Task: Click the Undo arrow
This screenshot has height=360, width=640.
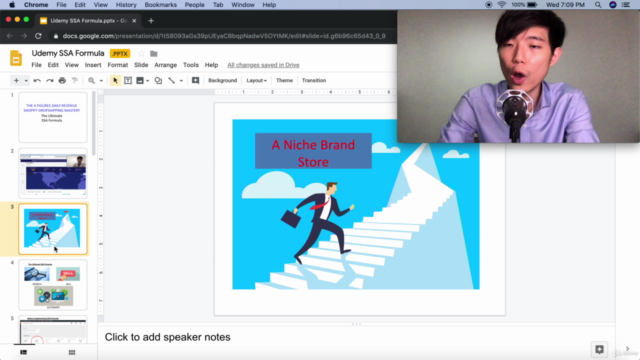Action: tap(37, 80)
